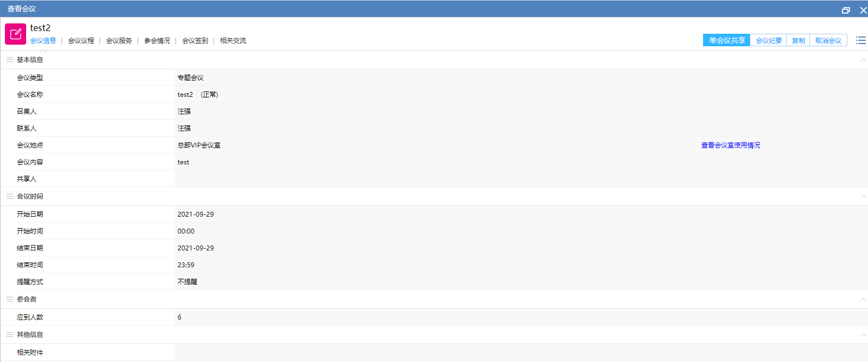Select the 会议签到 tab
This screenshot has height=362, width=868.
tap(195, 41)
